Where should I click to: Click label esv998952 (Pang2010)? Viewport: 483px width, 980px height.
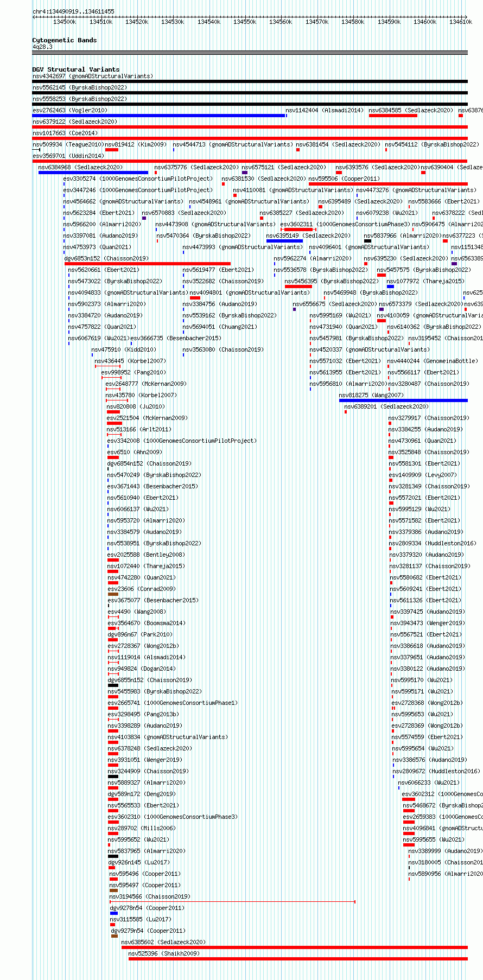134,372
